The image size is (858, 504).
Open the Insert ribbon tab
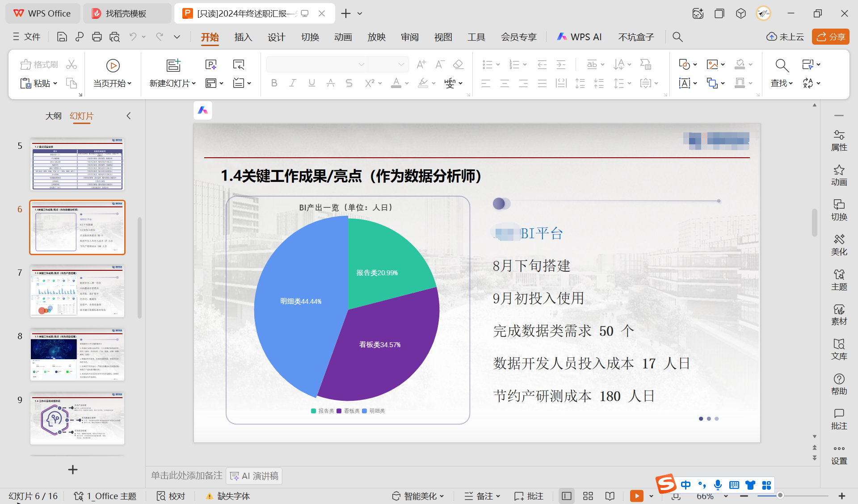click(243, 37)
